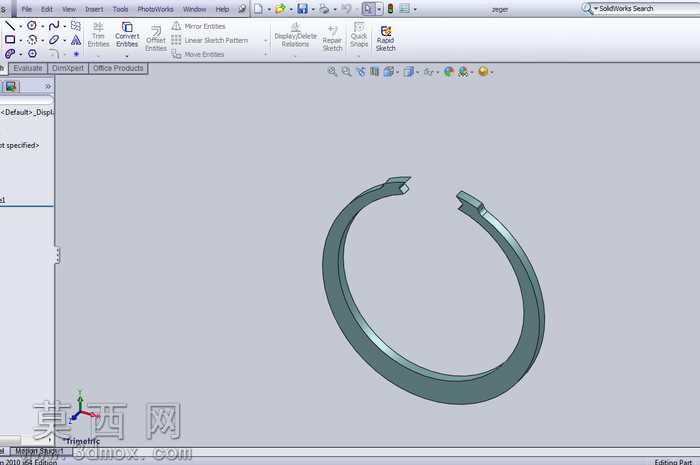The image size is (700, 465).
Task: Select the Text sketch tool
Action: [76, 40]
